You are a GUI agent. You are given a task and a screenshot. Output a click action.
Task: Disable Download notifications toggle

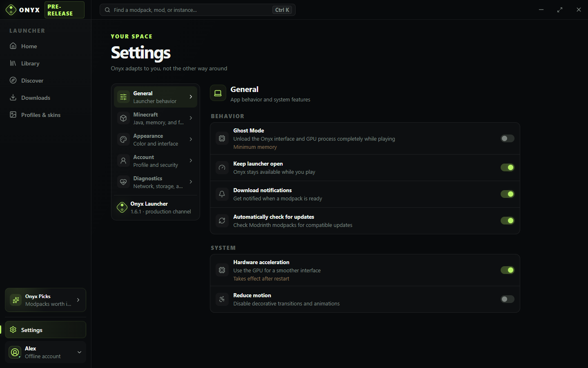pyautogui.click(x=508, y=194)
